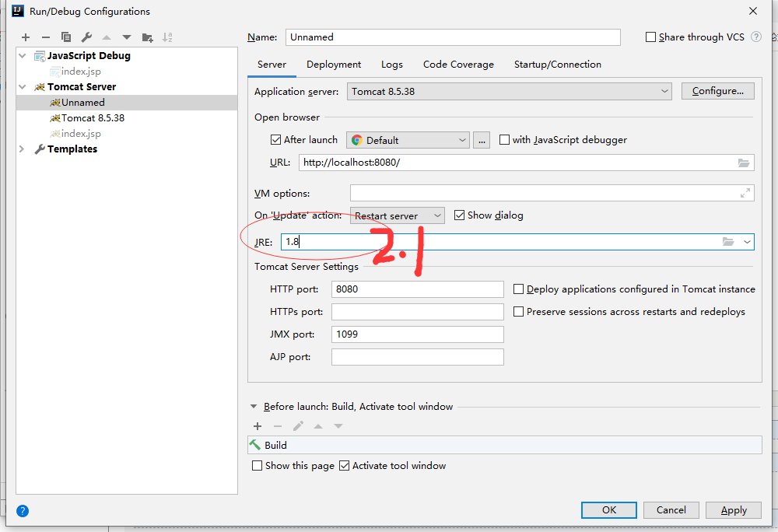
Task: Select index.jsp under Tomcat Server
Action: (127, 133)
